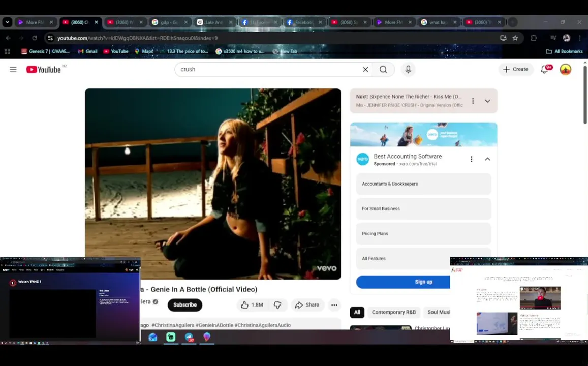Open playlist options menu beside Next

(473, 101)
